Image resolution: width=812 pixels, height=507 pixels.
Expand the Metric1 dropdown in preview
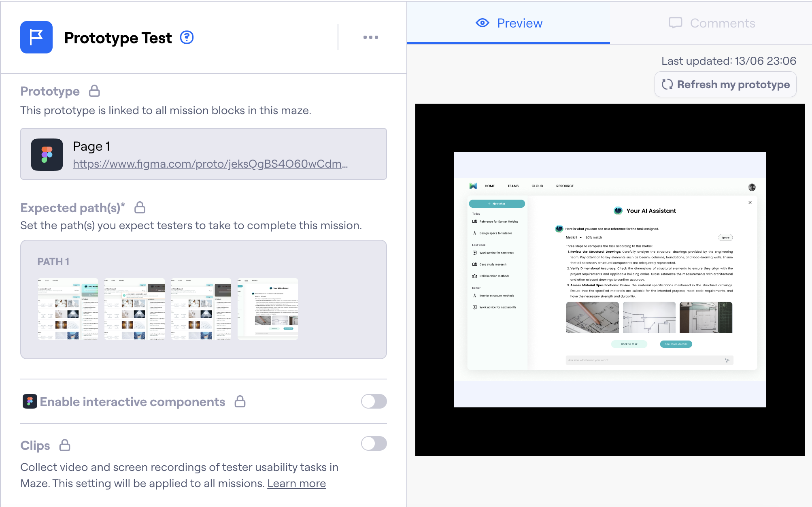(x=580, y=238)
